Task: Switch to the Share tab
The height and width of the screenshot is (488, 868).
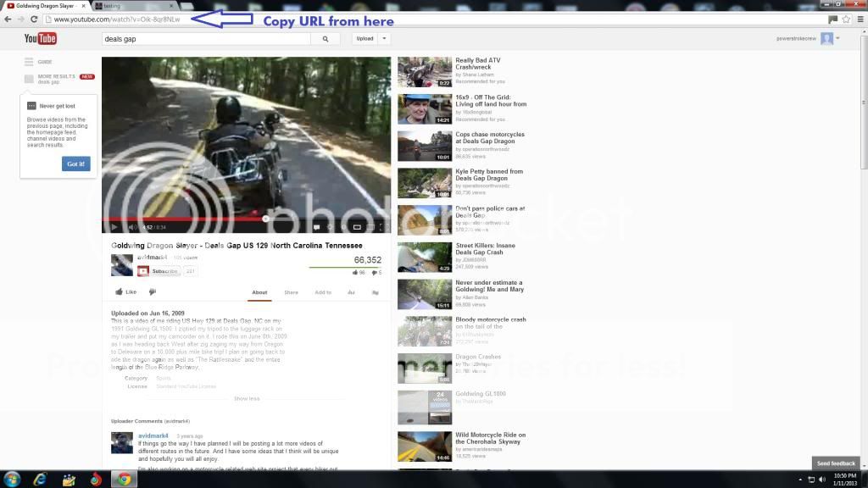Action: pyautogui.click(x=291, y=292)
